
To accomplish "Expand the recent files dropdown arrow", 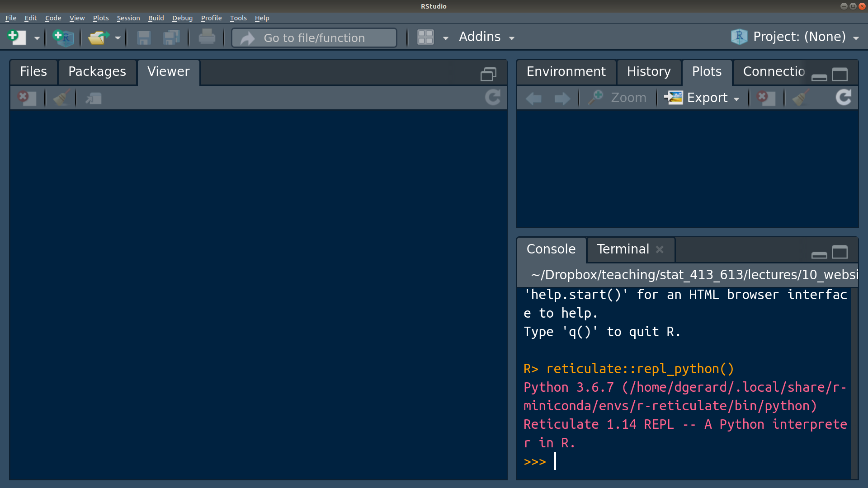I will (118, 38).
